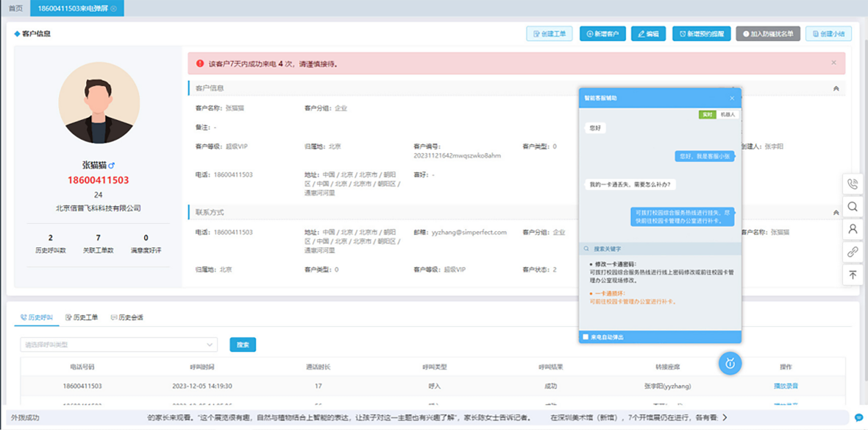
Task: Open the search magnifier in right sidebar
Action: tap(853, 207)
